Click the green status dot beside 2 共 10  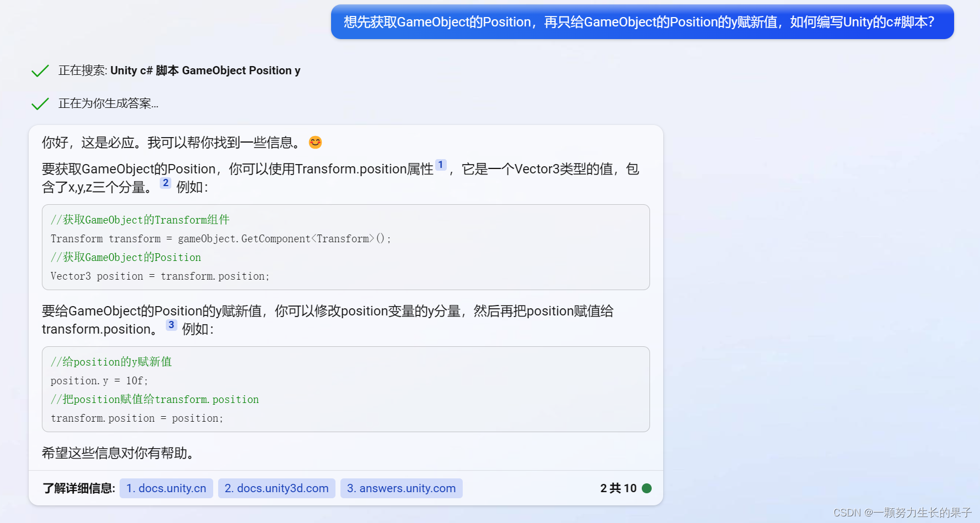647,488
